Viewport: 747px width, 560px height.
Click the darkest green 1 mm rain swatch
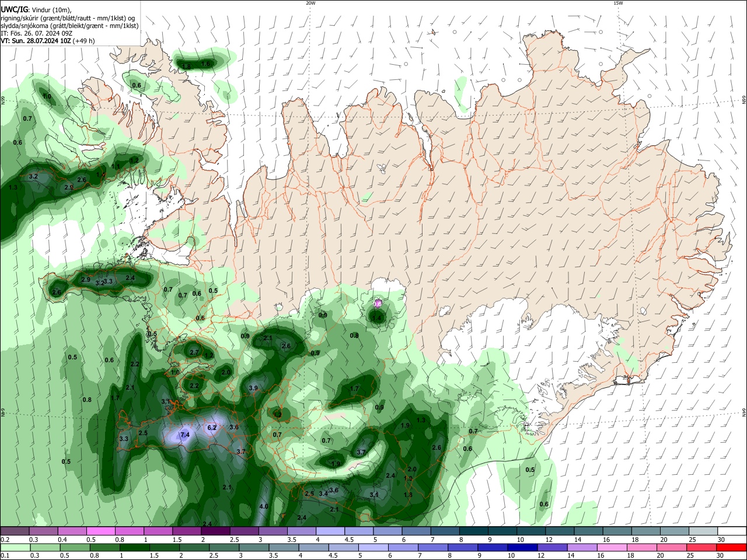134,547
